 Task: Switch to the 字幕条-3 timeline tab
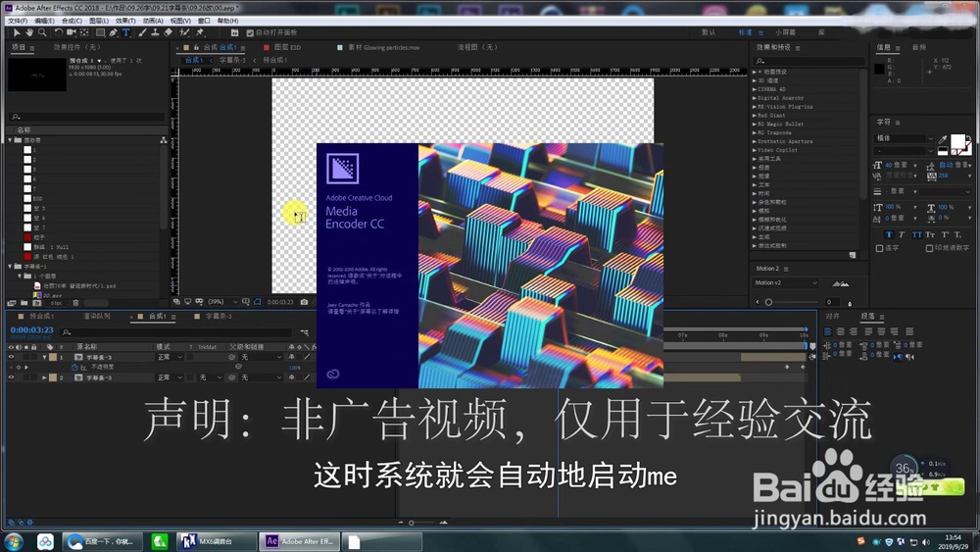tap(219, 317)
